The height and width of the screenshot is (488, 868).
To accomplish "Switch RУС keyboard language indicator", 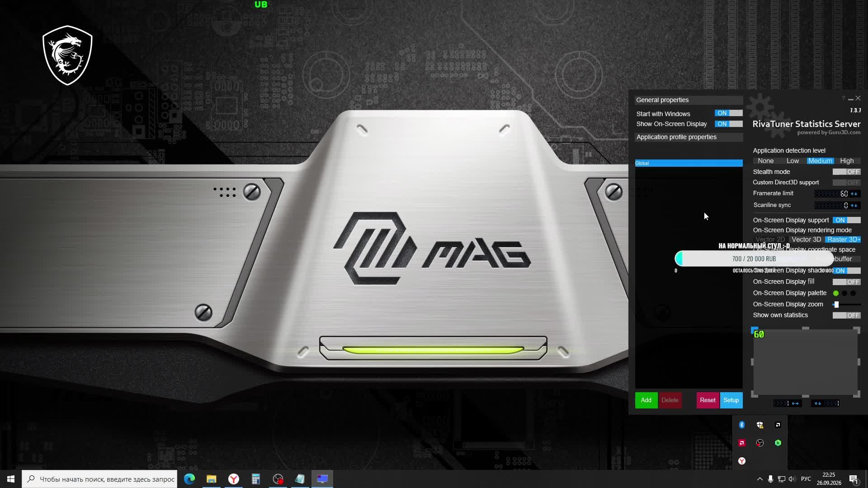I will 806,479.
